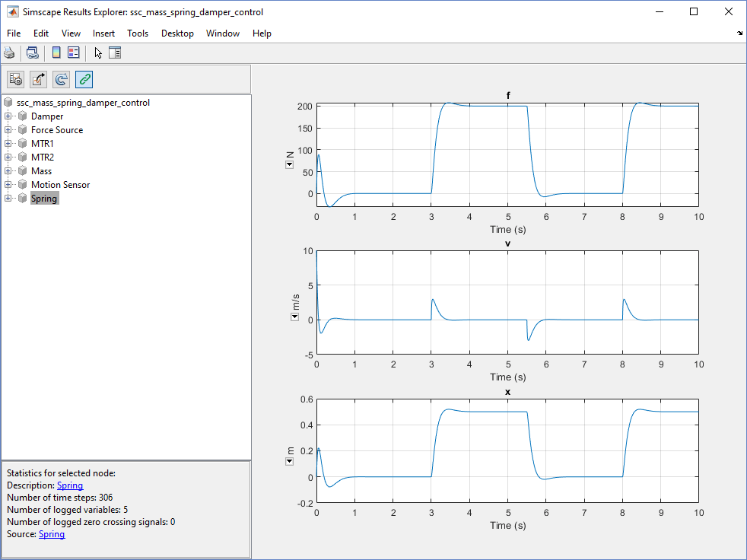Open the Tools menu

tap(138, 33)
